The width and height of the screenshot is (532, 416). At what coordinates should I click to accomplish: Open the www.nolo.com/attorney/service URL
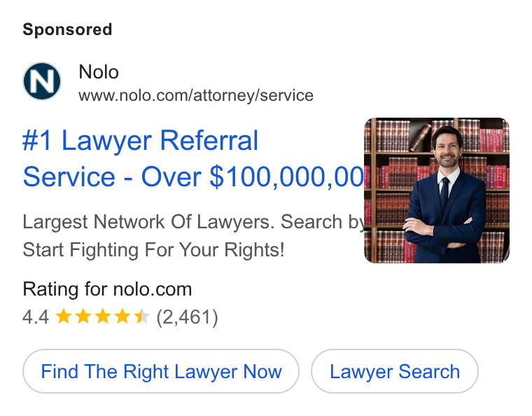196,95
